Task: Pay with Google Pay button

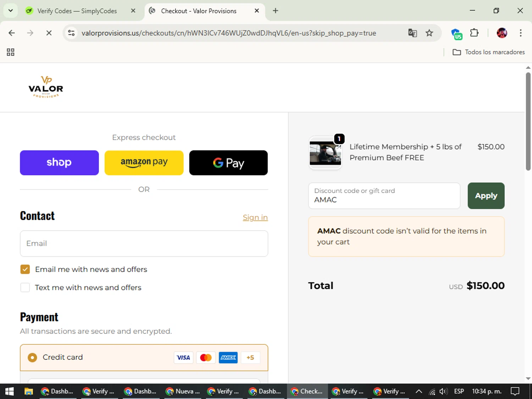Action: [x=228, y=163]
